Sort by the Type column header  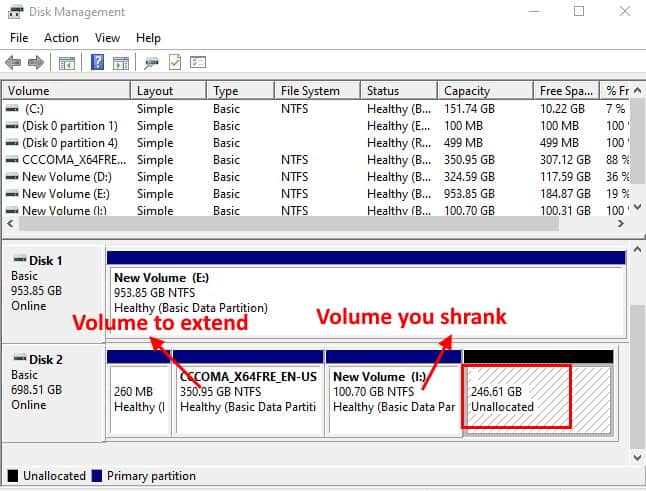click(x=240, y=91)
